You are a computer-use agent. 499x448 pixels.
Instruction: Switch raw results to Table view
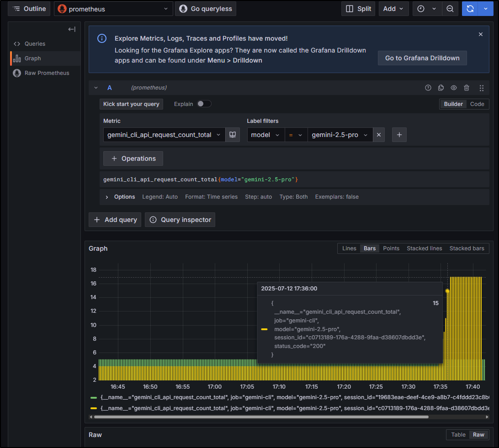coord(458,435)
